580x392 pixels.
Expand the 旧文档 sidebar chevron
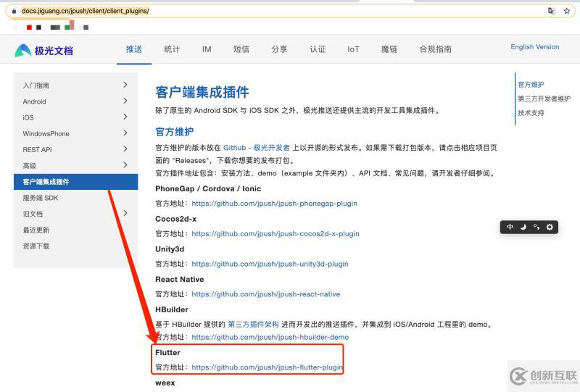(125, 213)
